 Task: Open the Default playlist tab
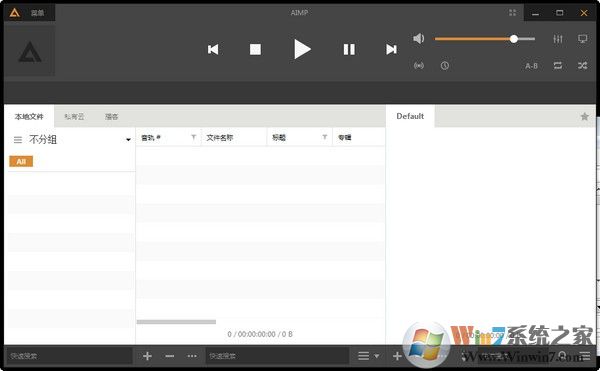[410, 116]
